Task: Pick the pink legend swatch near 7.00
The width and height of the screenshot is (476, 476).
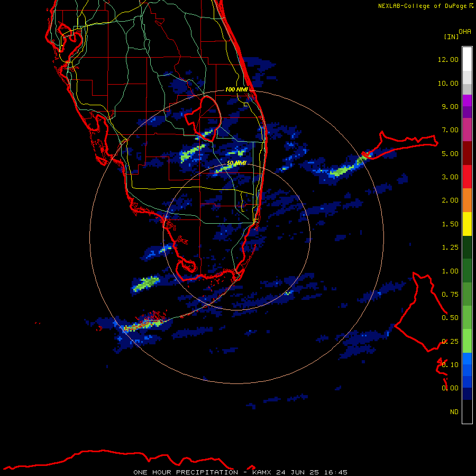Action: (467, 130)
